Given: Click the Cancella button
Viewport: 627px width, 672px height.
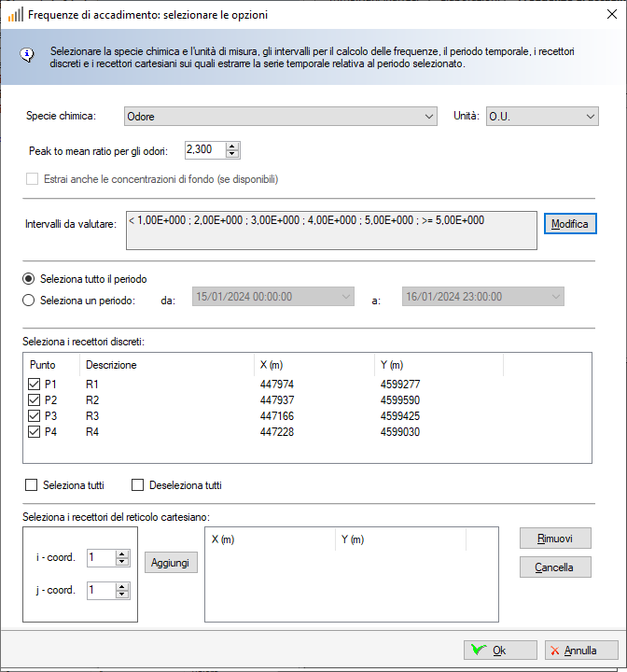Looking at the screenshot, I should [556, 567].
